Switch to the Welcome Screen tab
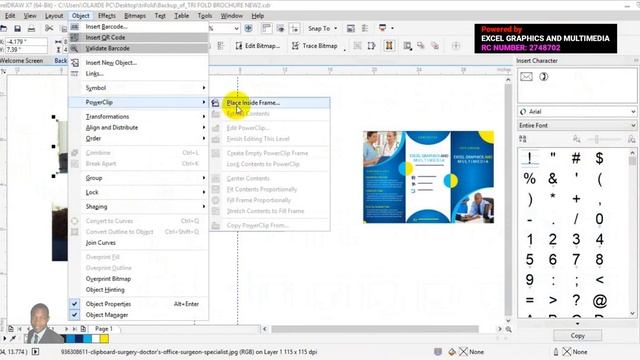Screen dimensions: 640x360 coord(22,60)
